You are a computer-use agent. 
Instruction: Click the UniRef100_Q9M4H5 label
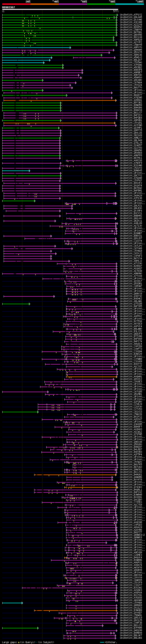[x=131, y=50]
